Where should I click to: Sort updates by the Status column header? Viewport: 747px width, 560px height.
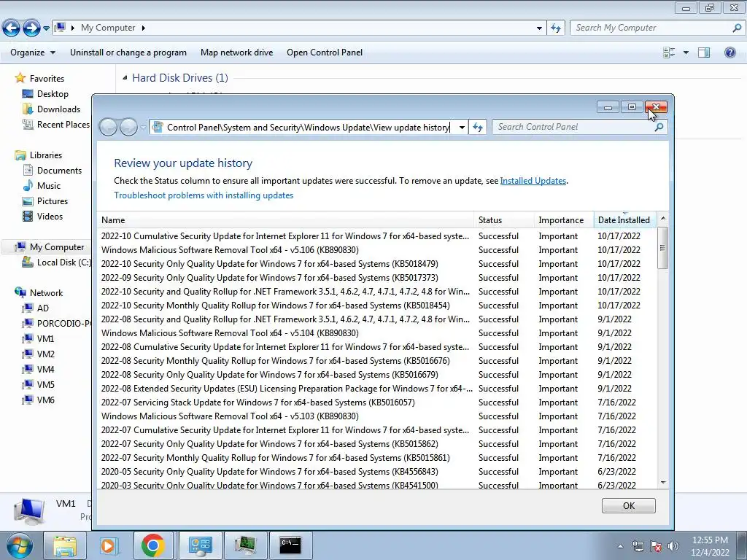pyautogui.click(x=504, y=220)
